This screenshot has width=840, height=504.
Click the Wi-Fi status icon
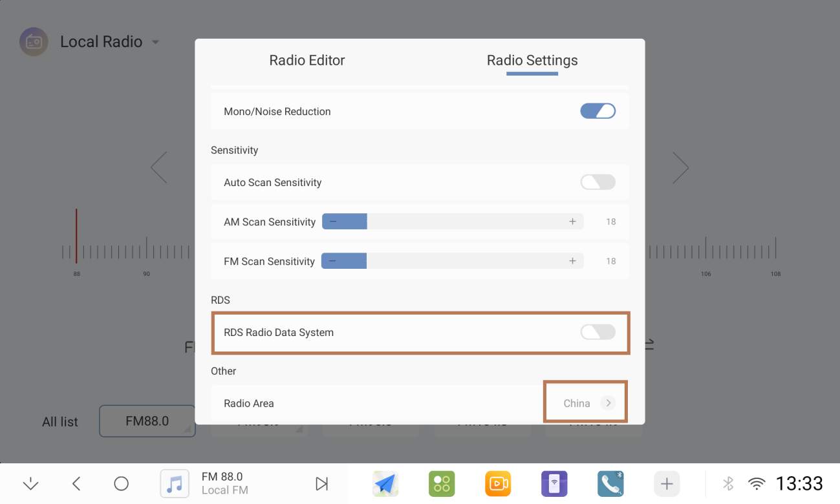click(x=756, y=483)
